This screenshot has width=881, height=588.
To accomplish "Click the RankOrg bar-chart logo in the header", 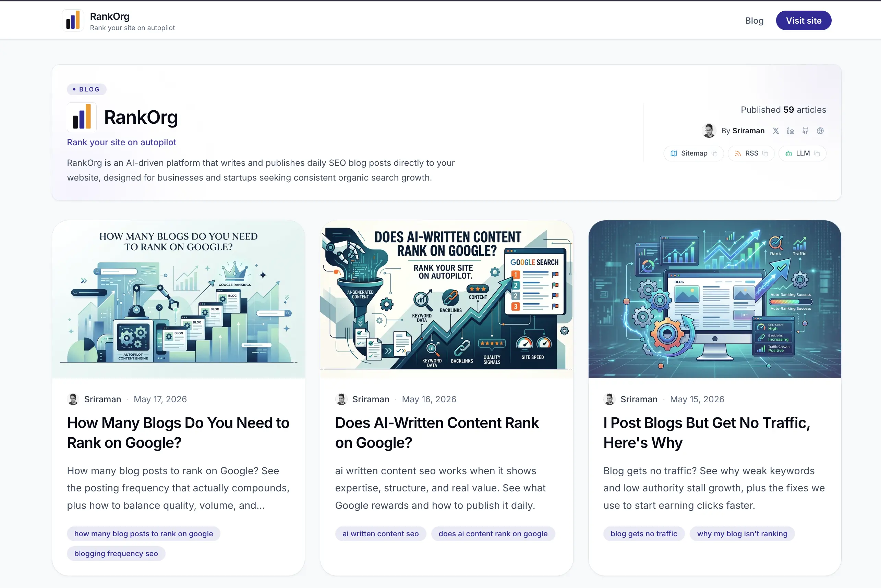I will [73, 20].
